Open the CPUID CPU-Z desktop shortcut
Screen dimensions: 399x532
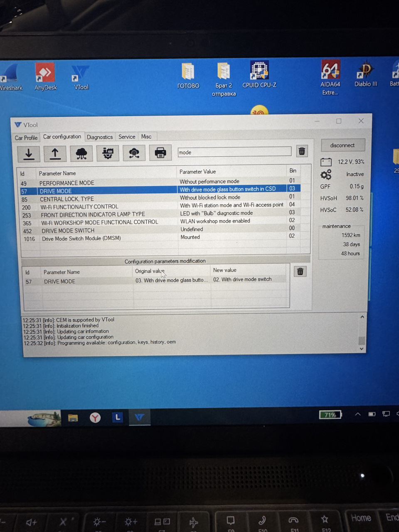pyautogui.click(x=259, y=75)
